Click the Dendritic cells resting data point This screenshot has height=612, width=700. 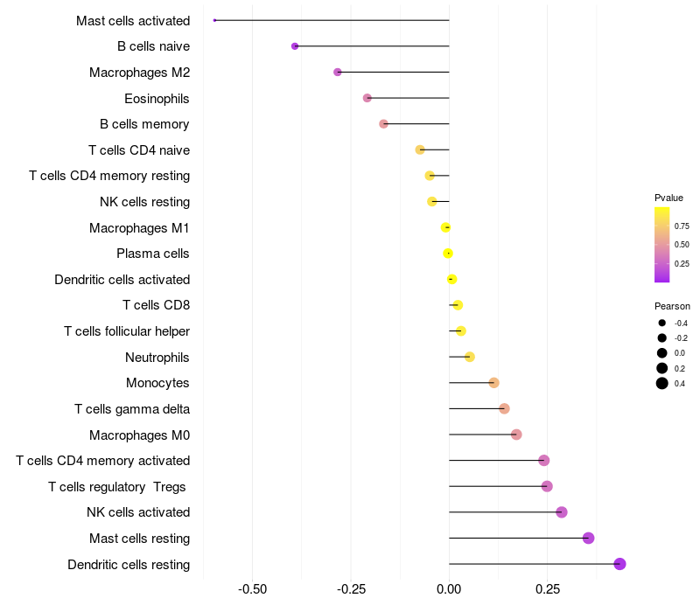click(x=619, y=564)
